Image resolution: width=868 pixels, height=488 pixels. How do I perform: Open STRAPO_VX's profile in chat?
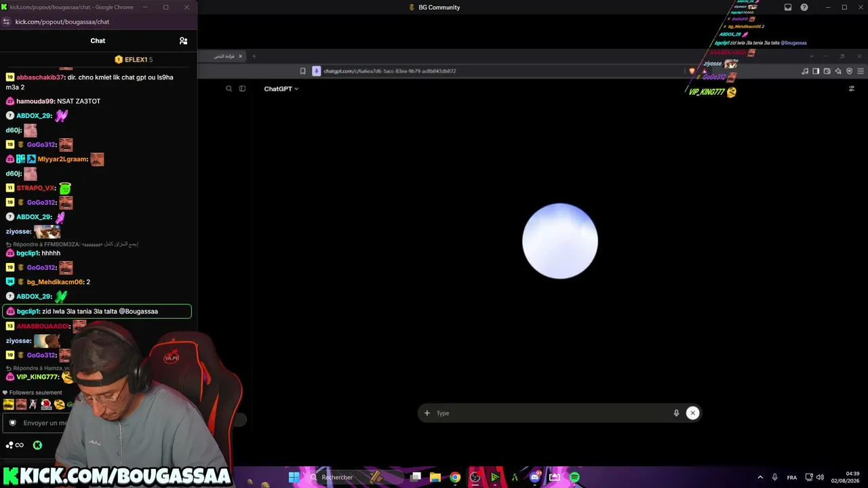click(x=35, y=188)
